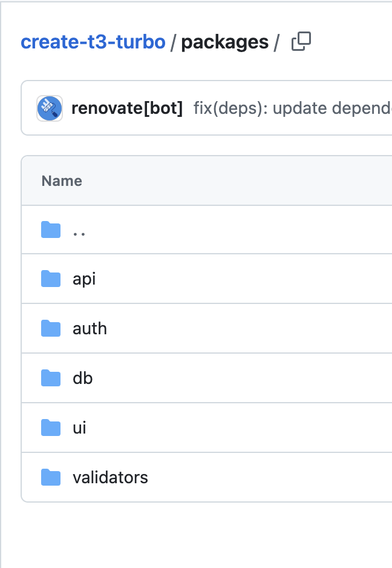Click the renovate[bot] avatar icon
Image resolution: width=392 pixels, height=568 pixels.
pyautogui.click(x=50, y=108)
